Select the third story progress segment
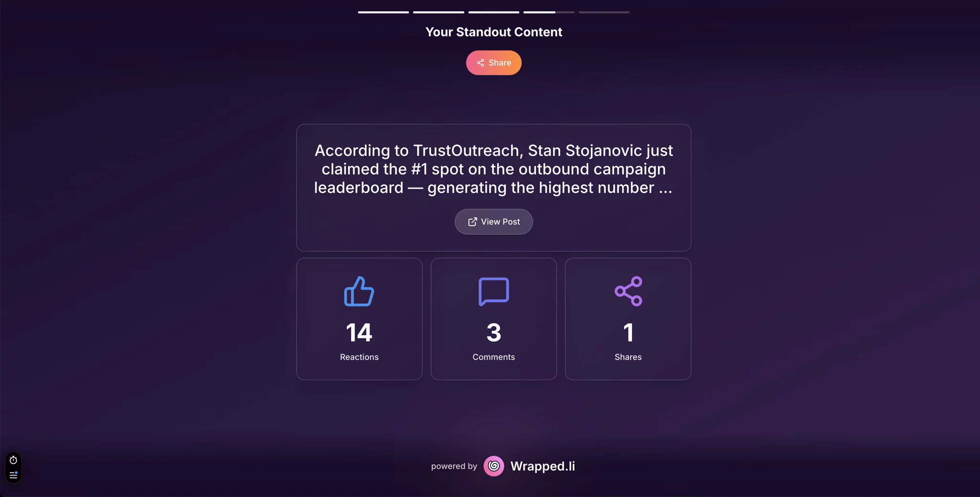980x497 pixels. pyautogui.click(x=493, y=12)
